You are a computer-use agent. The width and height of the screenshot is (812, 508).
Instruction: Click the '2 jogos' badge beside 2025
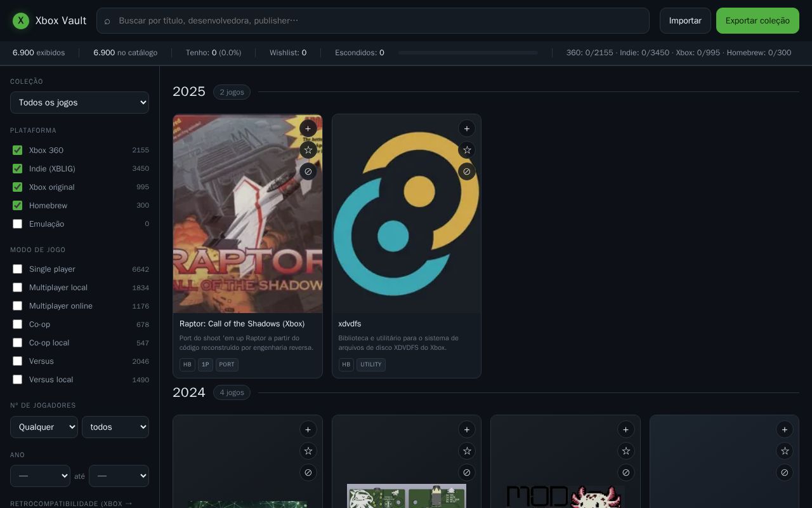pyautogui.click(x=232, y=92)
